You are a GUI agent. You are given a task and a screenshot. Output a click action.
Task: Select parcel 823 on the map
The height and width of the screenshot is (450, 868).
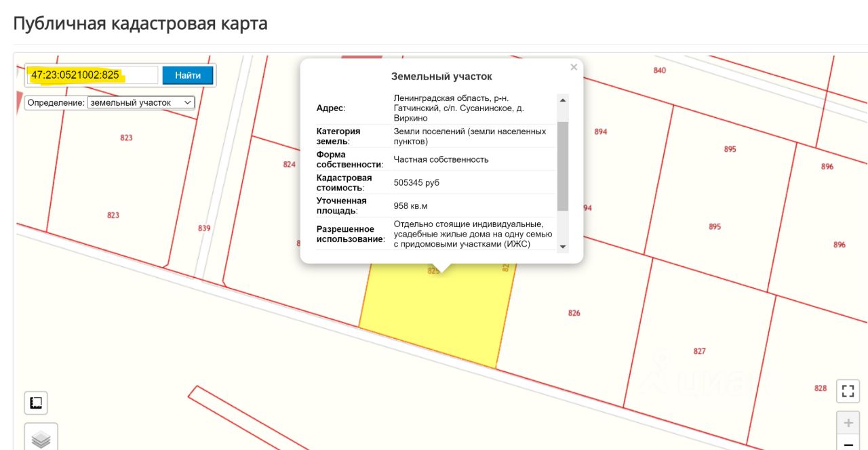[126, 138]
